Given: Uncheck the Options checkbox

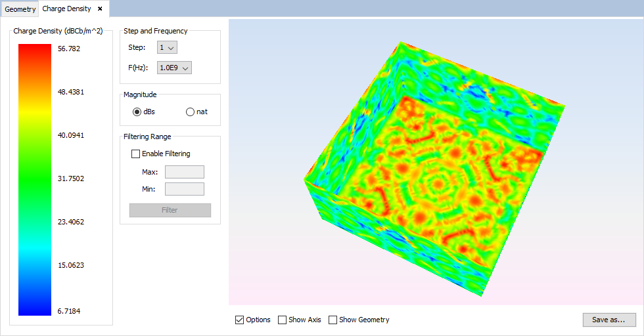Looking at the screenshot, I should tap(240, 320).
